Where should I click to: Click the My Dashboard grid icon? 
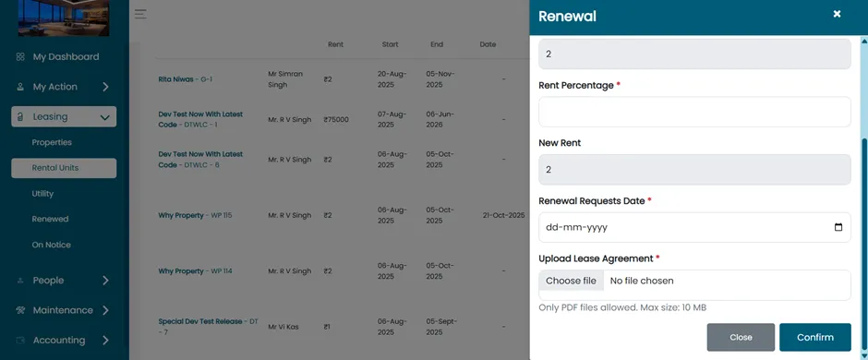click(20, 57)
